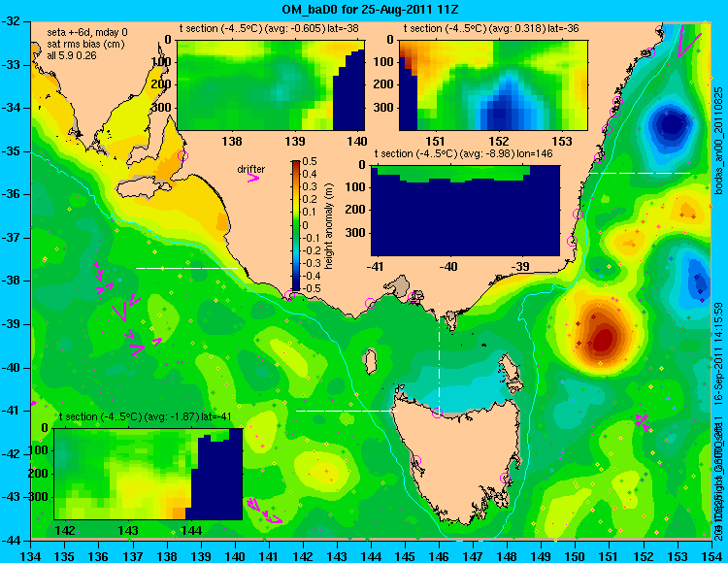Click the magenta circle on Tasmania's west coast

pyautogui.click(x=415, y=460)
